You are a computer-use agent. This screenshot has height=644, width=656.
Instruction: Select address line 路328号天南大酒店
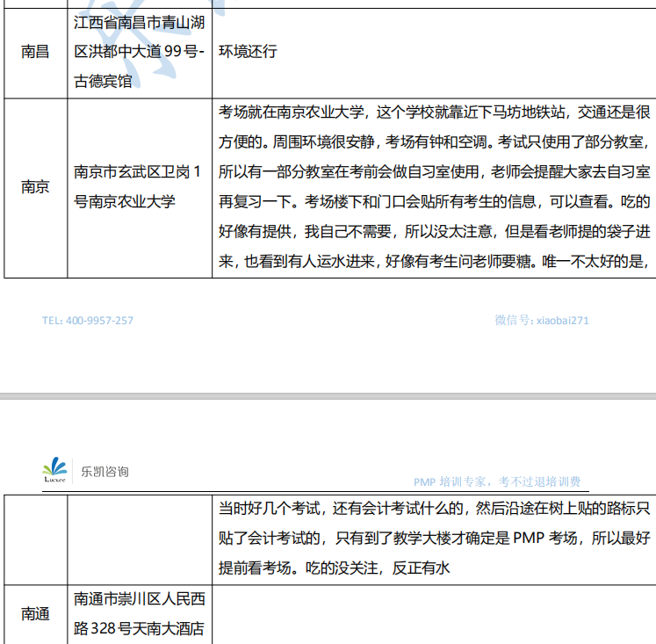pos(139,629)
